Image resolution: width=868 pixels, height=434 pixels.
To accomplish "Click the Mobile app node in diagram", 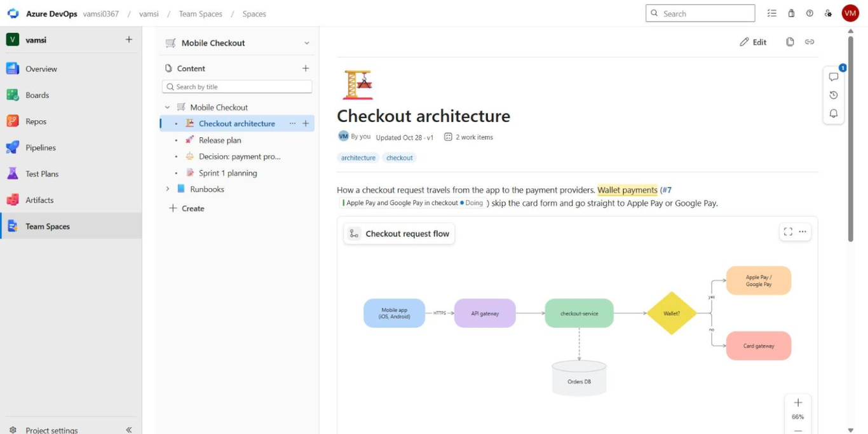I will tap(394, 313).
